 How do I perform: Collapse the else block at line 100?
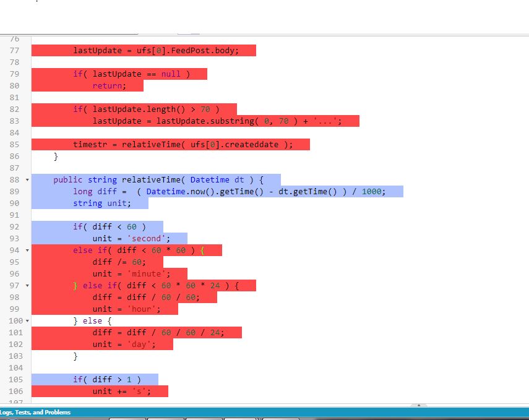[x=27, y=321]
